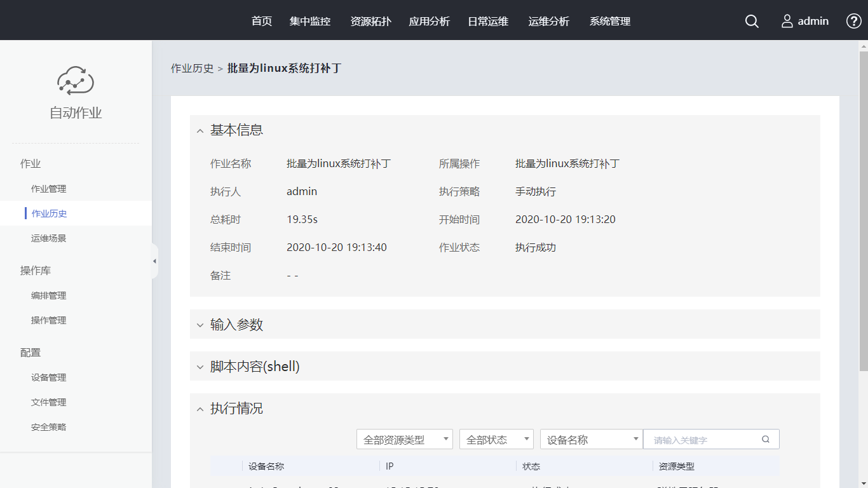Open 设备管理 in the sidebar

pos(49,377)
